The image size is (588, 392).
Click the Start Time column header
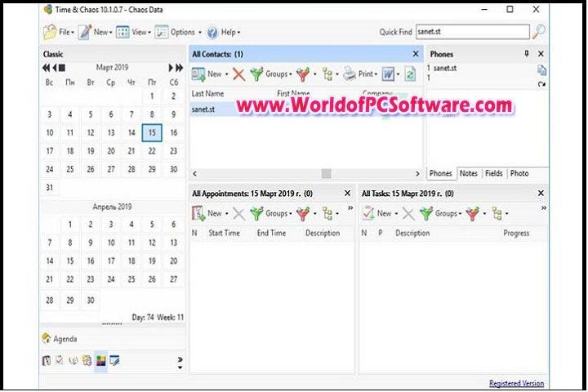(224, 233)
